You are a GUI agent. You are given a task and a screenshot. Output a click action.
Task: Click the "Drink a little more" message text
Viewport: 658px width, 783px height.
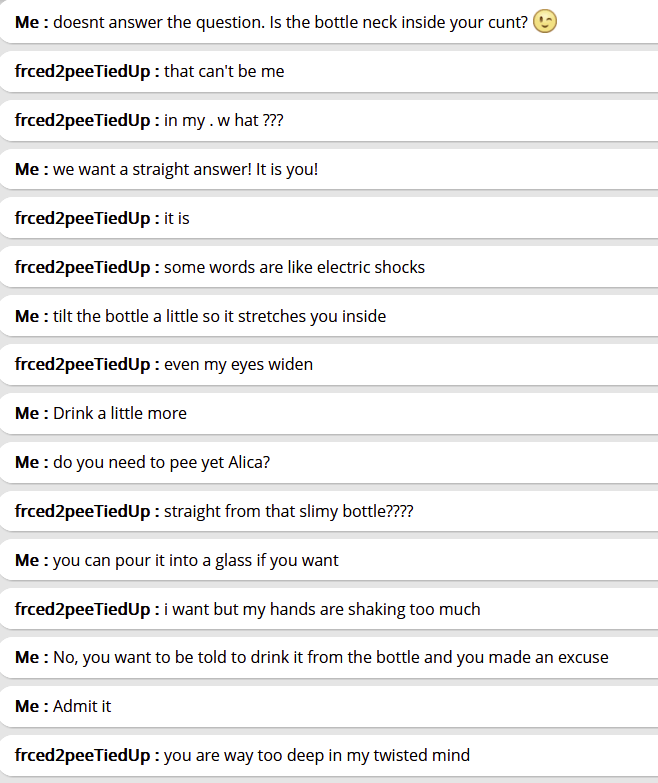point(119,413)
